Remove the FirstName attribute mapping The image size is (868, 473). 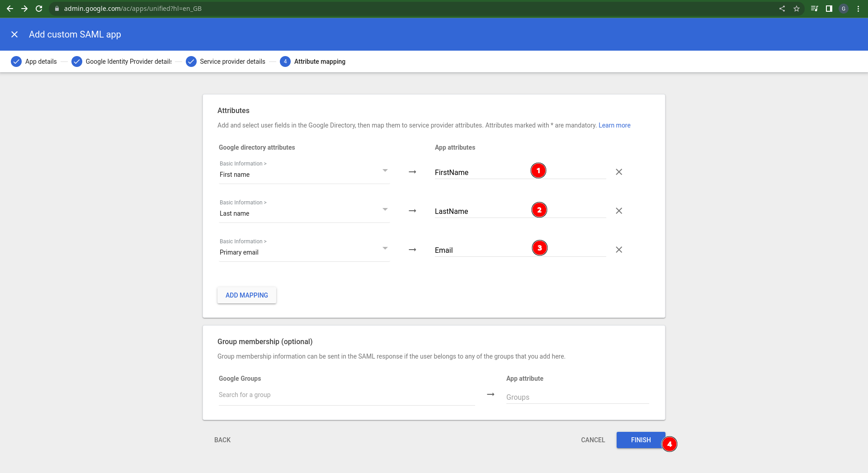coord(619,172)
